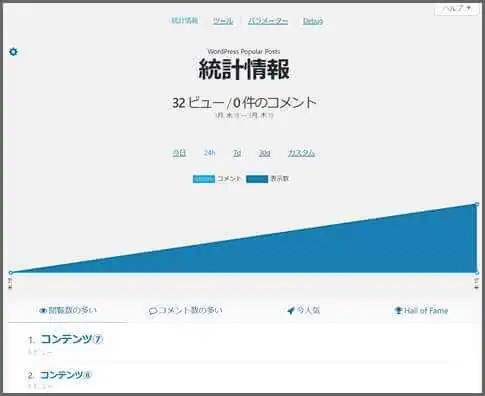485x396 pixels.
Task: Click the WordPress Popular Posts subtitle
Action: pos(244,52)
